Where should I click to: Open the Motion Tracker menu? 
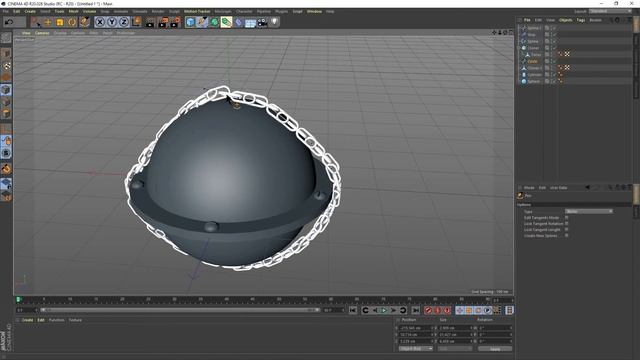[x=197, y=11]
